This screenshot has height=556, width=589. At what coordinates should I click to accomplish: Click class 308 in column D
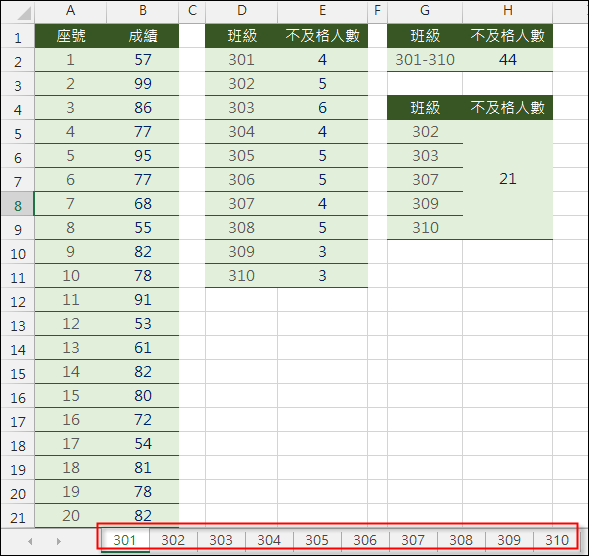coord(242,228)
